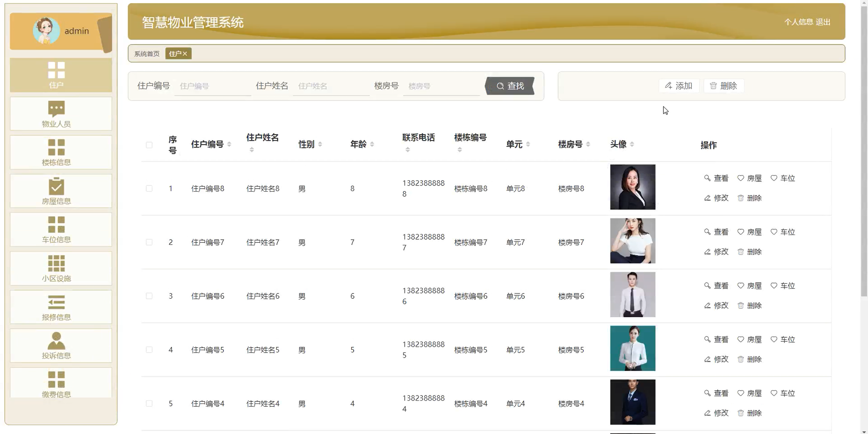Image resolution: width=868 pixels, height=434 pixels.
Task: Open 报修信息 list icon in sidebar
Action: click(56, 302)
